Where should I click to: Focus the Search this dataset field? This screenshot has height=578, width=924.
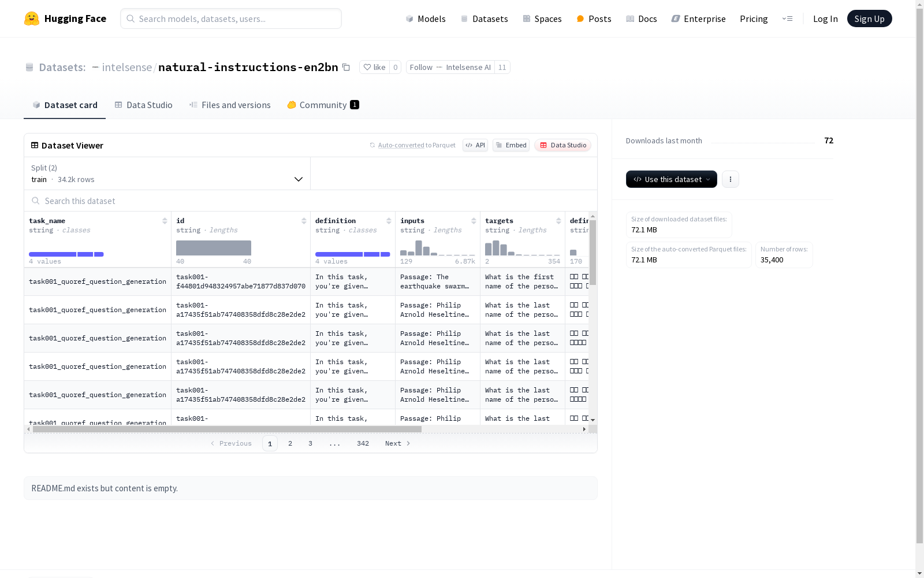pos(311,201)
